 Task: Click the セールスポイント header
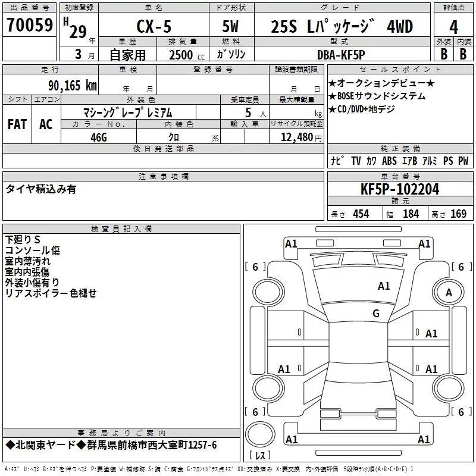point(400,70)
